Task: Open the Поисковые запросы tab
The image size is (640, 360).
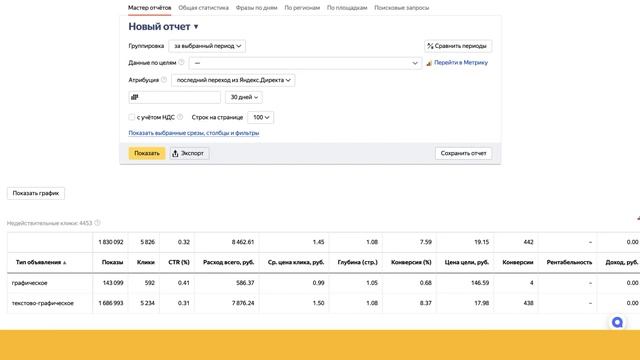Action: click(x=402, y=8)
